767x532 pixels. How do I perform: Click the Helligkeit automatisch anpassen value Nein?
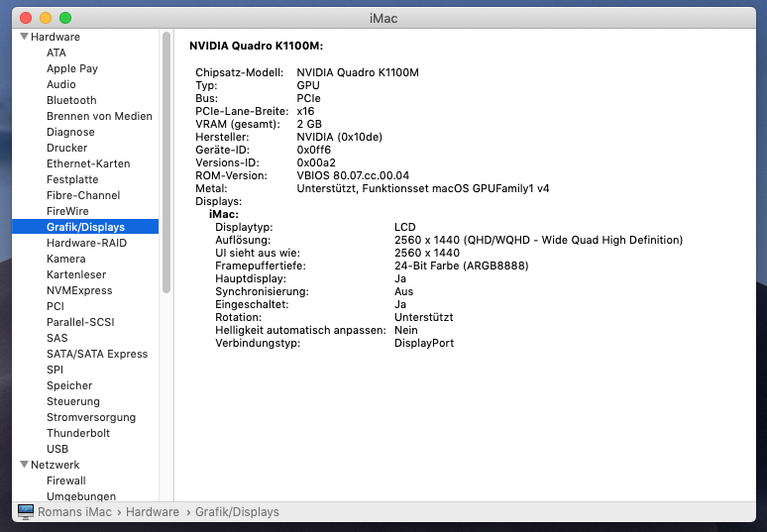click(406, 330)
